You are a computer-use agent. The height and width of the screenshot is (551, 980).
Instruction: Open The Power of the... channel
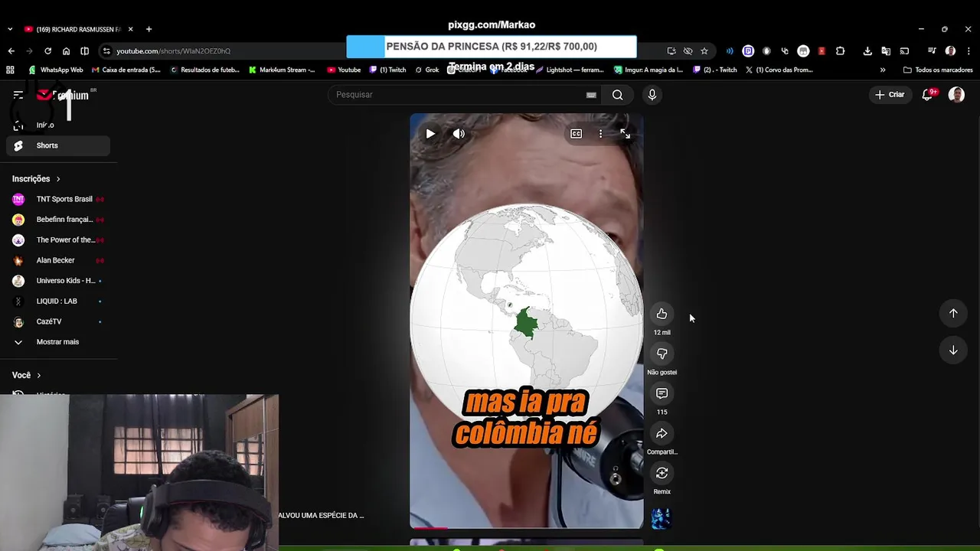point(58,240)
